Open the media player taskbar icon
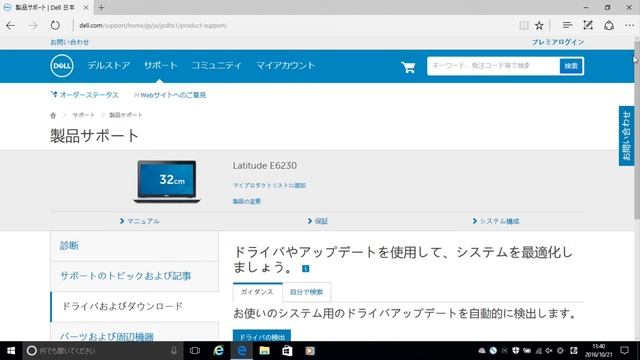The height and width of the screenshot is (360, 640). coord(310,351)
